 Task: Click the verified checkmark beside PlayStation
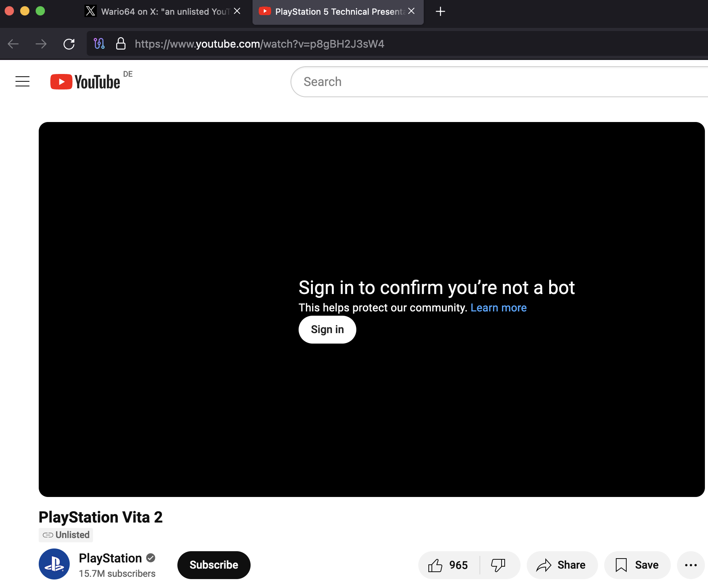click(151, 558)
